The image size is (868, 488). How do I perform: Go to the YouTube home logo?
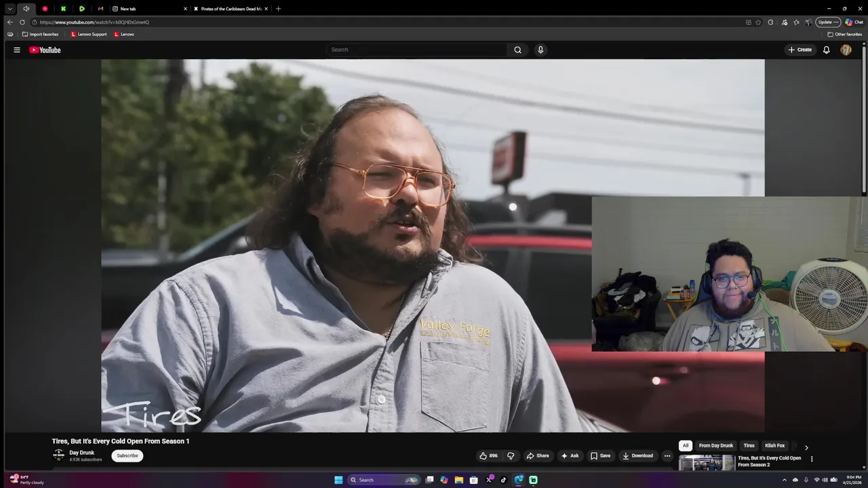pos(45,49)
